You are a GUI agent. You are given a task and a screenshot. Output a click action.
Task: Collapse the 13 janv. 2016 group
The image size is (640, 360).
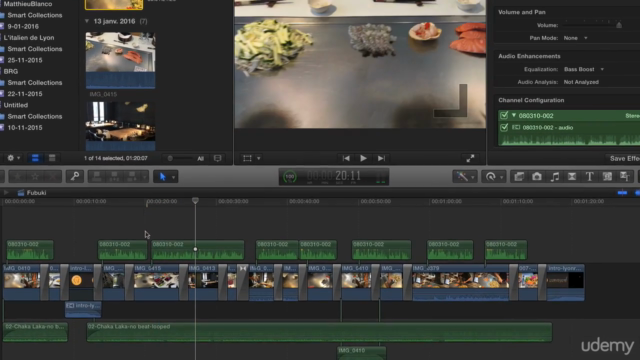[87, 21]
